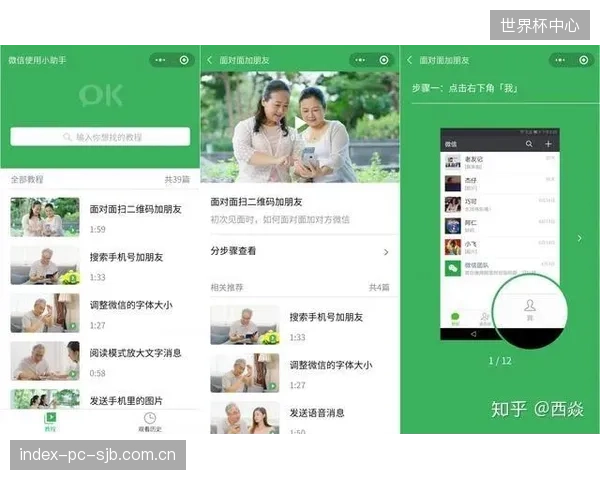The image size is (600, 480).
Task: Click 步骤一：点击右下角「我」 heading
Action: 465,88
